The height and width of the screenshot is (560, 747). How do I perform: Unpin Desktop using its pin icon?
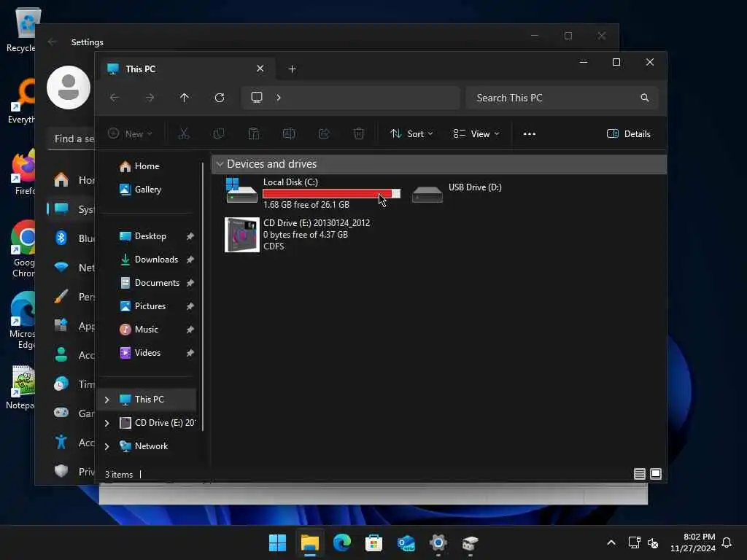190,236
